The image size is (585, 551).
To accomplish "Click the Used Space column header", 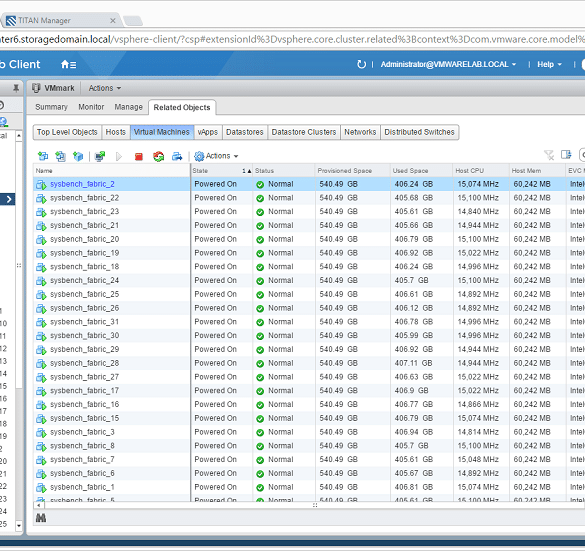I will [x=422, y=171].
